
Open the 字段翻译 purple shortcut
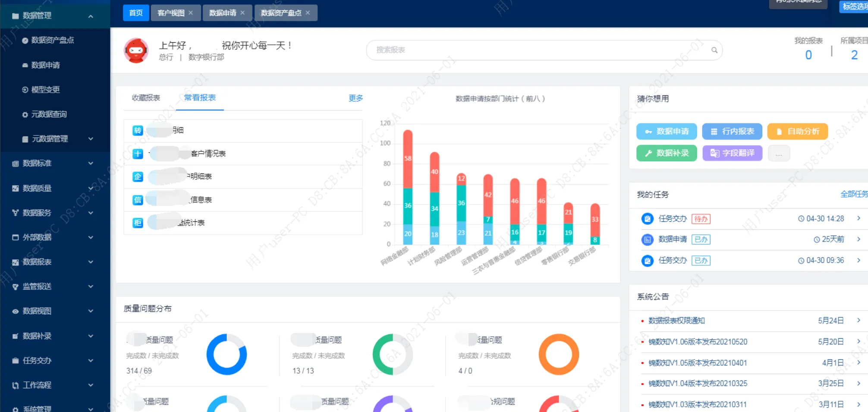732,153
